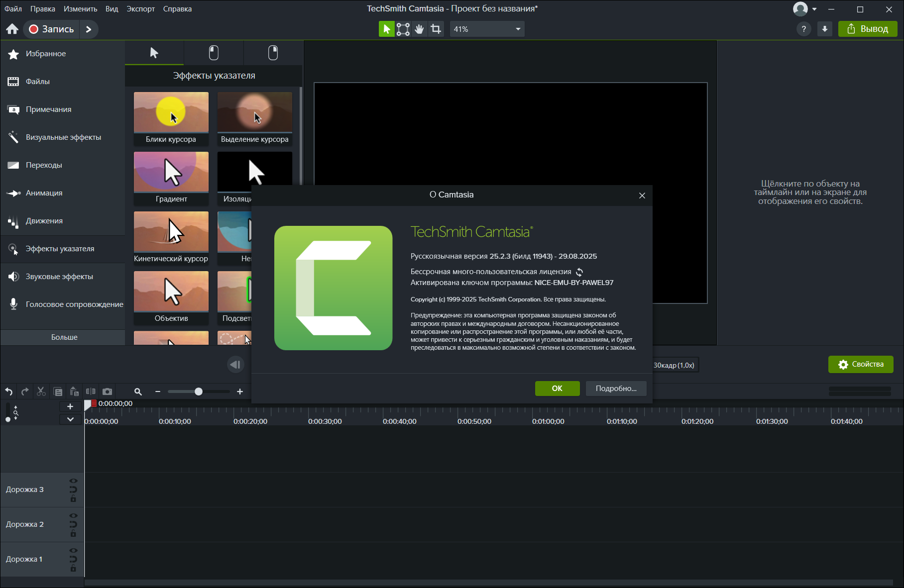The image size is (904, 588).
Task: Click the green Вывод export button
Action: 868,29
